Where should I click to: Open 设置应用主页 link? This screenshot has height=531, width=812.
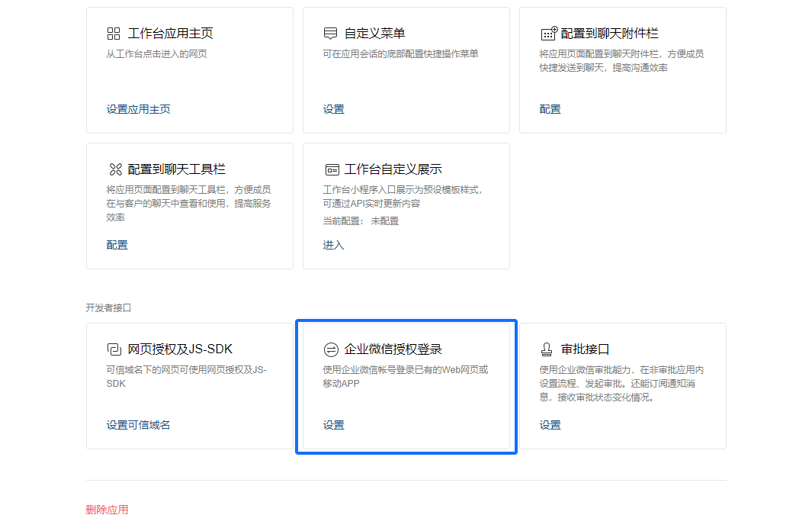[x=138, y=109]
